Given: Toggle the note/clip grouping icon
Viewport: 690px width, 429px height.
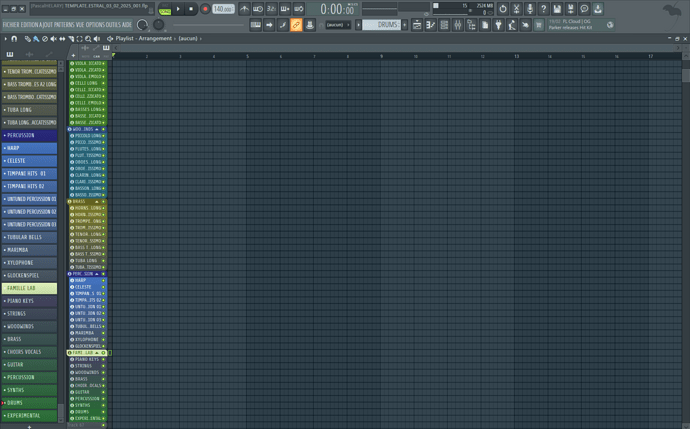Looking at the screenshot, I should pyautogui.click(x=283, y=25).
